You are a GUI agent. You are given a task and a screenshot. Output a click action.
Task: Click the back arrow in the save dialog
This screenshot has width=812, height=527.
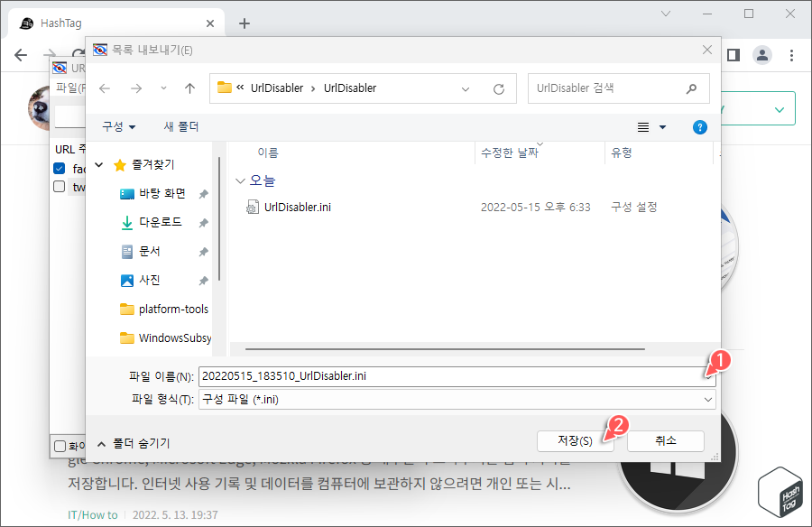[105, 88]
